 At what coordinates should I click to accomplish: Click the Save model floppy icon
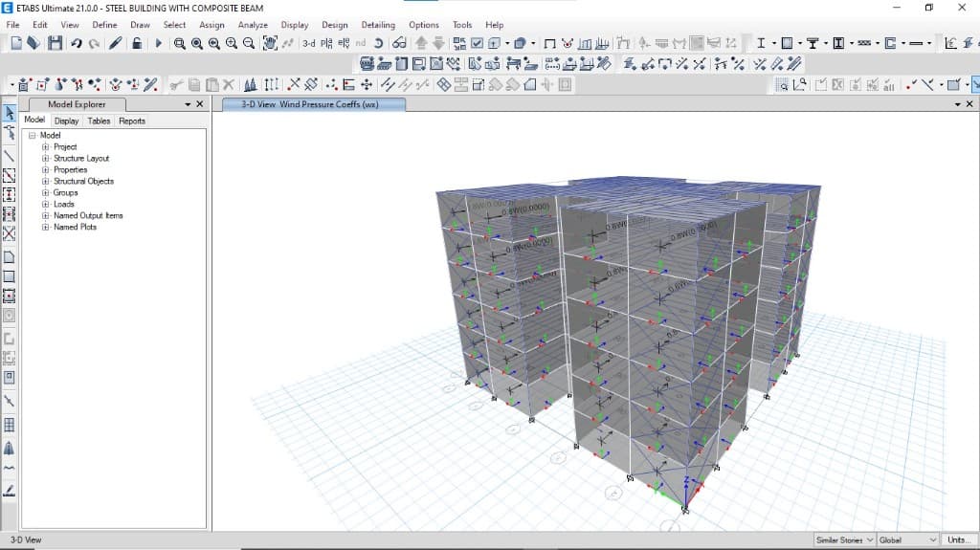click(x=55, y=43)
